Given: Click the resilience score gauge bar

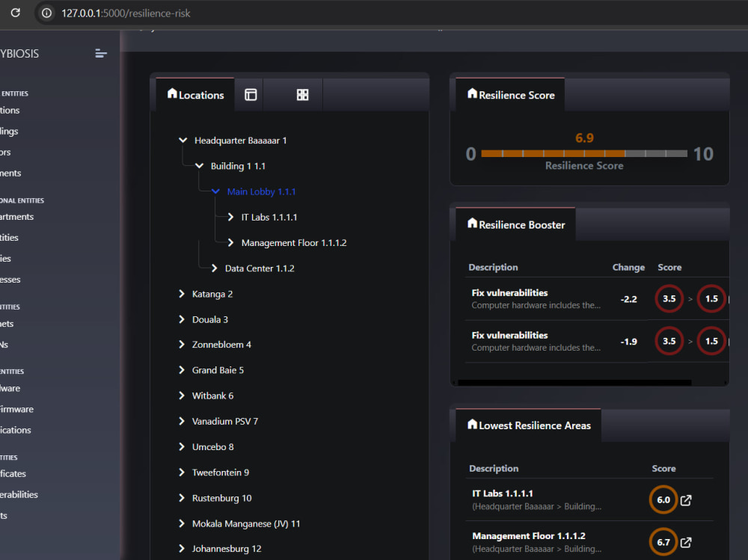Looking at the screenshot, I should tap(584, 153).
